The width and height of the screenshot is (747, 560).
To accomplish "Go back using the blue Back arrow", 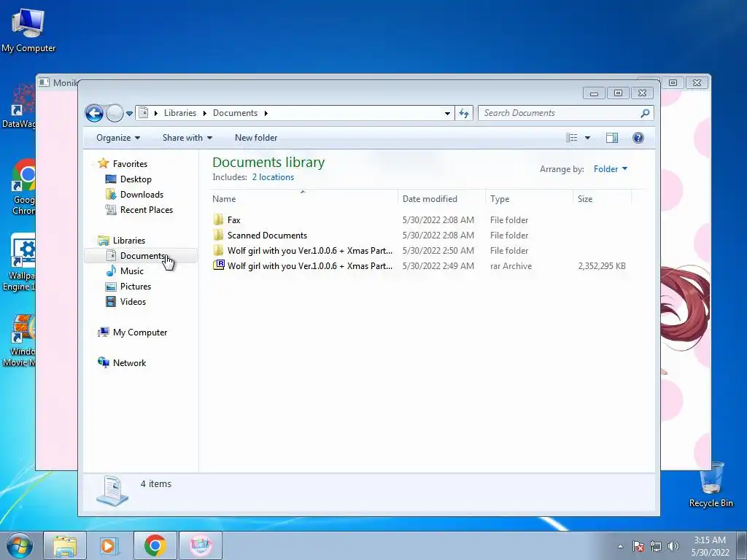I will [x=94, y=113].
